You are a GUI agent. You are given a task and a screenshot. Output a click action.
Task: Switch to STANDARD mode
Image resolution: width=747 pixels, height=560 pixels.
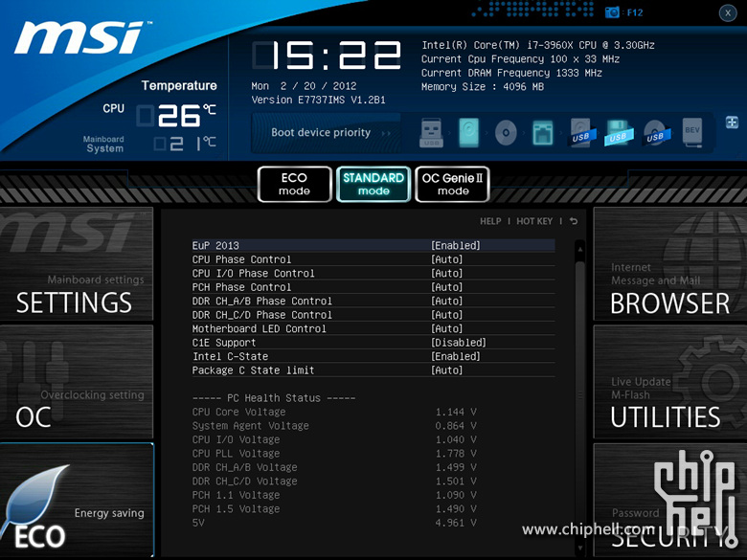373,185
